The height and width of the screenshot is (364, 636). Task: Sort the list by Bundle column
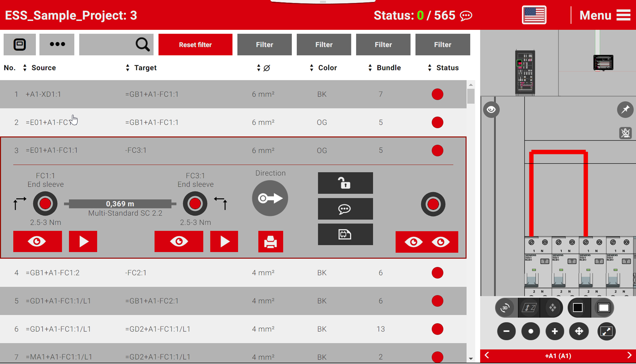370,68
